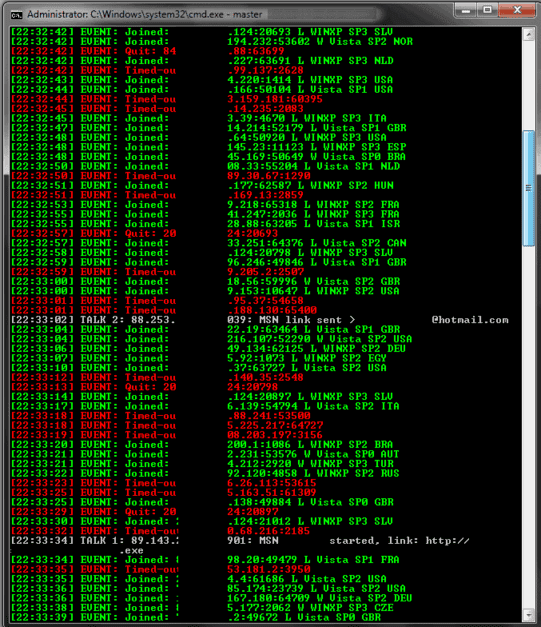Select the text "TALK 2: 88.253."
The height and width of the screenshot is (627, 541).
(128, 320)
